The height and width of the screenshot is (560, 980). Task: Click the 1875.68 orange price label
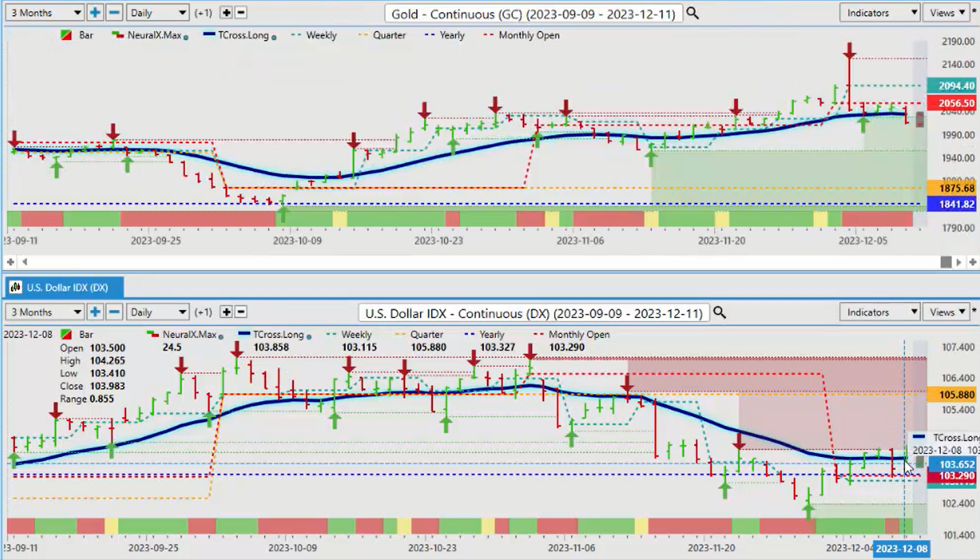pos(951,188)
